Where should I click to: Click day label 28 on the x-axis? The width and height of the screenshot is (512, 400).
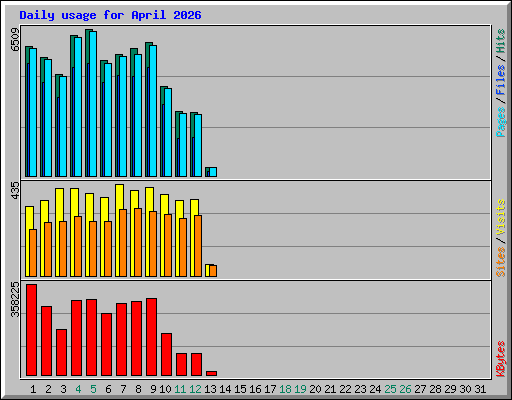(435, 389)
